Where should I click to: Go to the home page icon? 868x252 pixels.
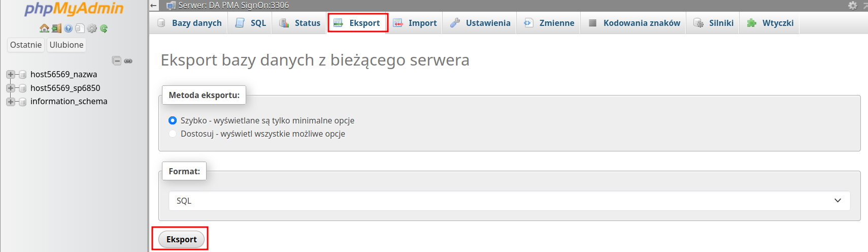(x=45, y=28)
